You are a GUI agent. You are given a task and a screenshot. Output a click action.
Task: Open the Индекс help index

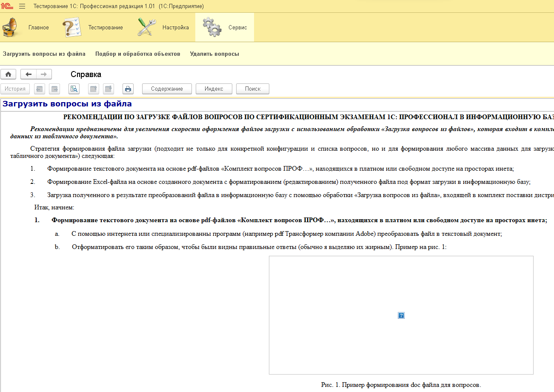[x=214, y=89]
